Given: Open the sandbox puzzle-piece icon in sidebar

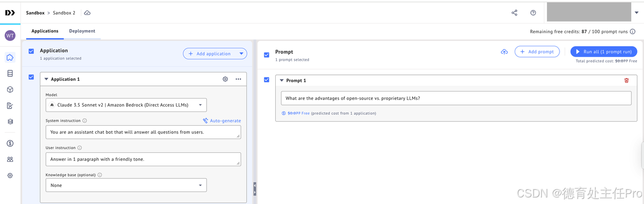Looking at the screenshot, I should tap(10, 57).
